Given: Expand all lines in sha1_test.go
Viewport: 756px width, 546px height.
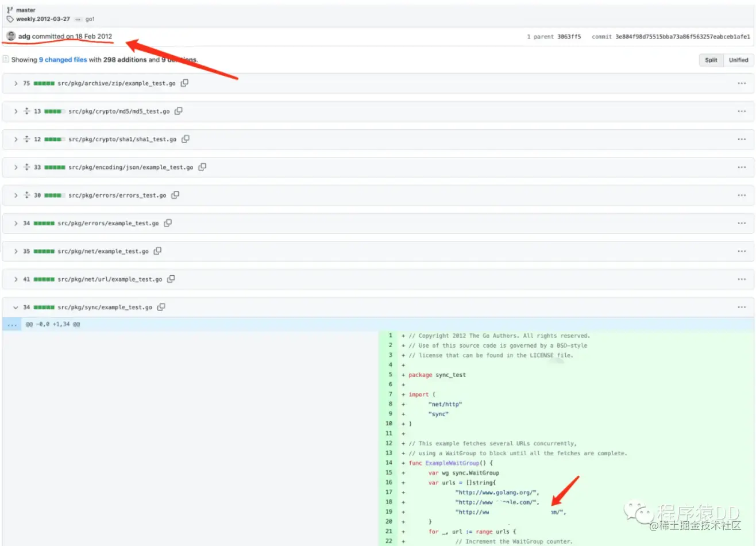Looking at the screenshot, I should tap(26, 139).
